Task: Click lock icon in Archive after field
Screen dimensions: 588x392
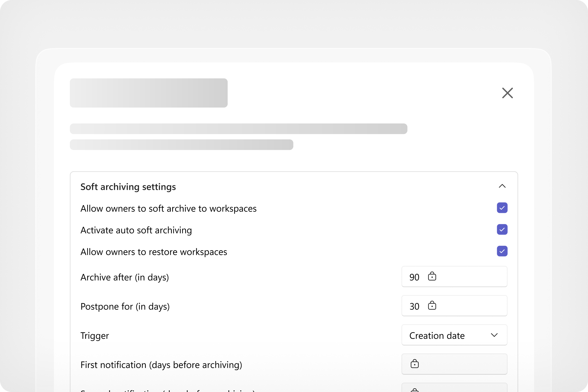Action: pyautogui.click(x=432, y=277)
